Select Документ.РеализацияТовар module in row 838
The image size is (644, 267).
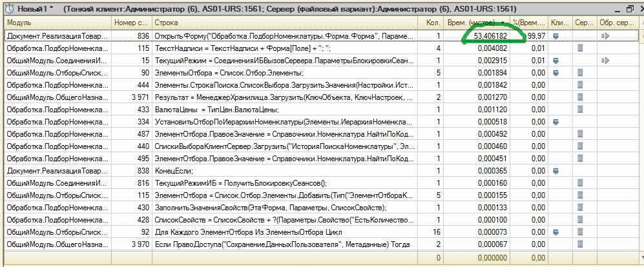[55, 171]
